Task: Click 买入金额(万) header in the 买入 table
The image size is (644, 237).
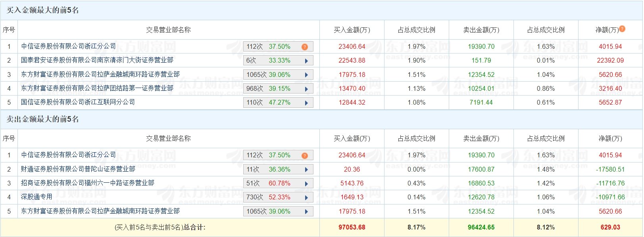Action: 352,30
